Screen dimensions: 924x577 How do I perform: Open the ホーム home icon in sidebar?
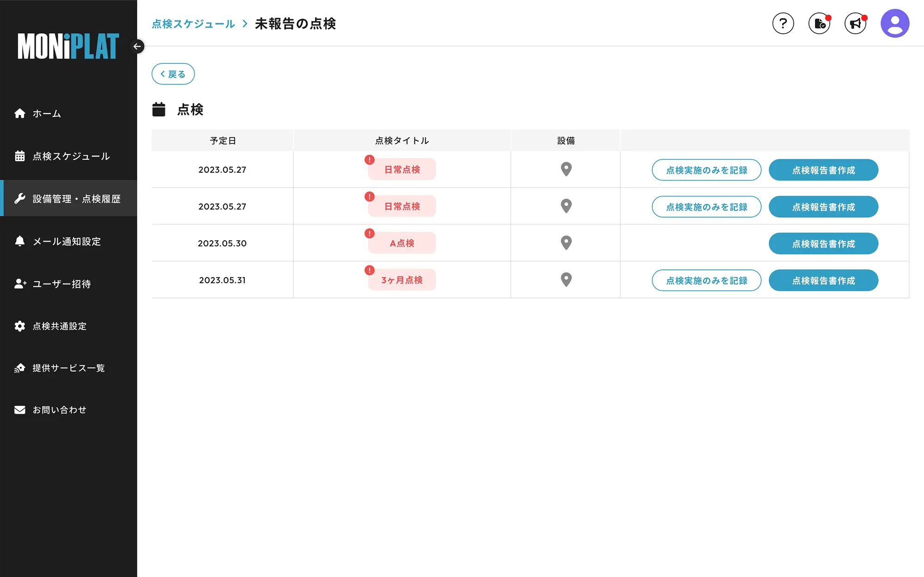pos(20,113)
